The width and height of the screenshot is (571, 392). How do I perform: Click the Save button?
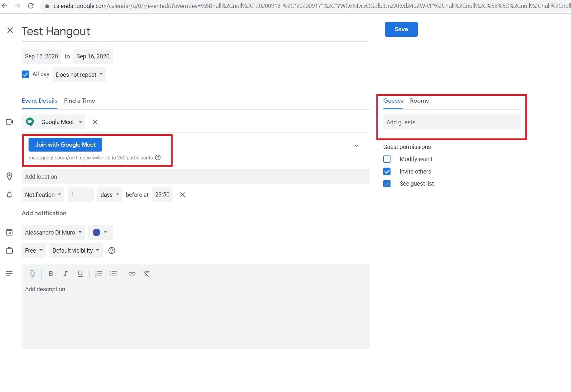tap(401, 29)
